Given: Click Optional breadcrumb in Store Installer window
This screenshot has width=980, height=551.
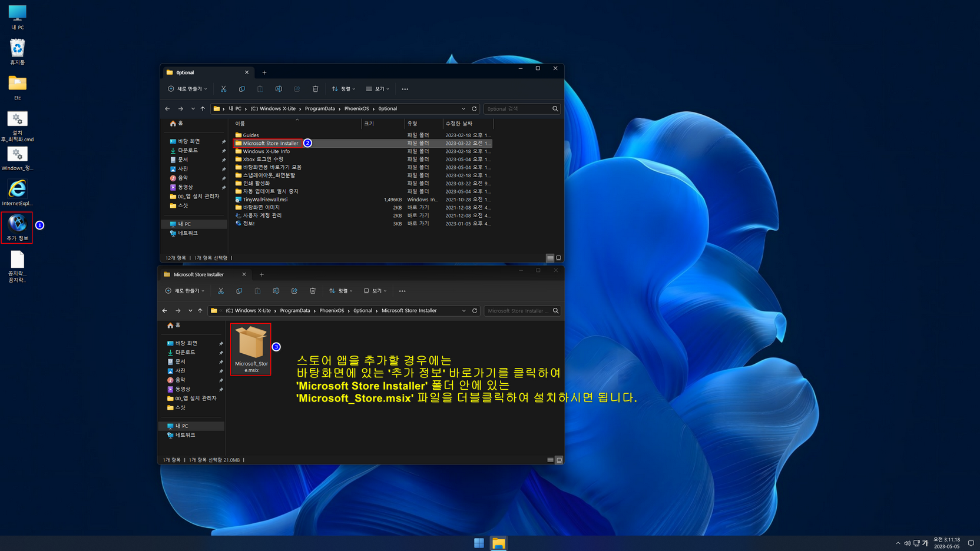Looking at the screenshot, I should tap(363, 311).
